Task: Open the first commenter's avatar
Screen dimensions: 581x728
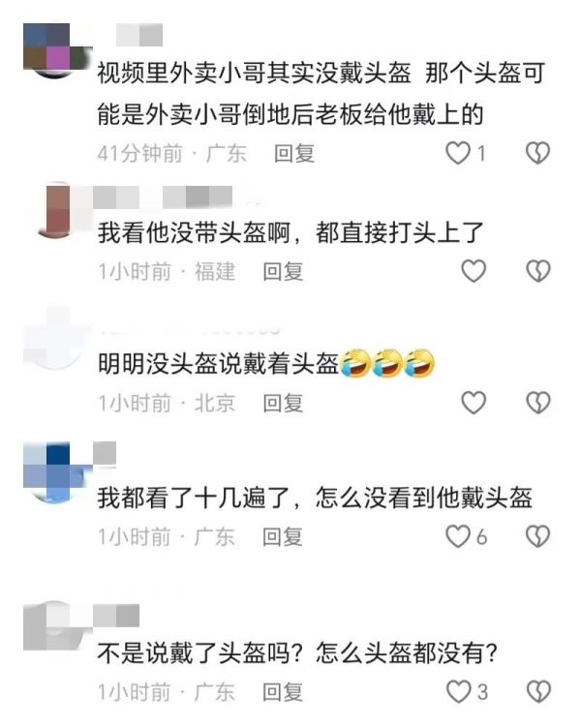Action: [x=56, y=50]
